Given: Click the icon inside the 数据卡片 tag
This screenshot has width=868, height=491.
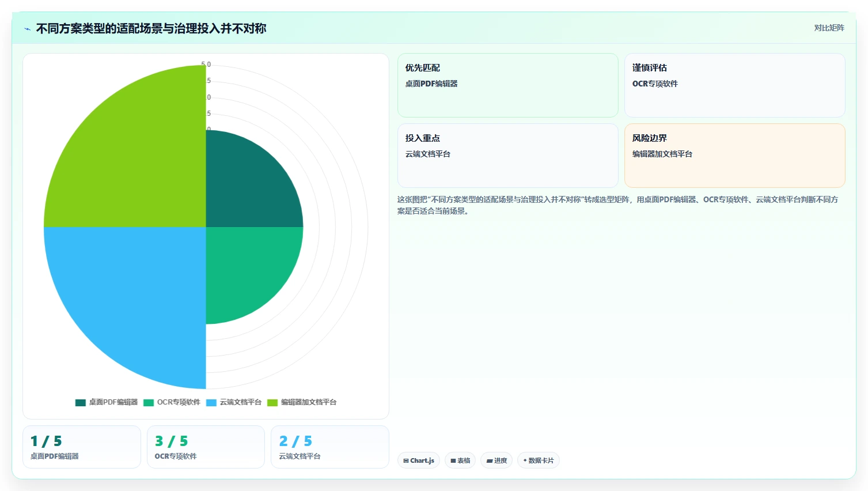Looking at the screenshot, I should [525, 461].
